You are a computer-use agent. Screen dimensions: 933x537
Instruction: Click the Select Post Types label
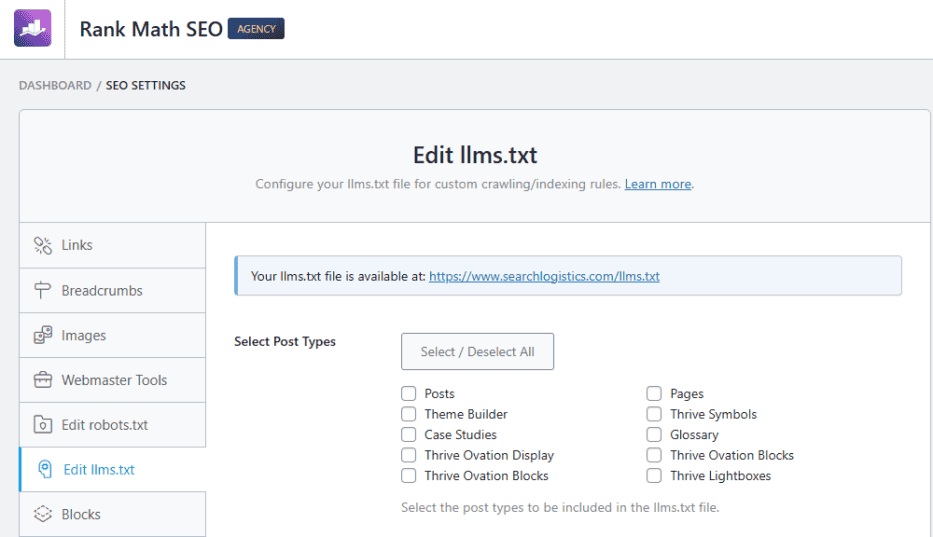(284, 342)
